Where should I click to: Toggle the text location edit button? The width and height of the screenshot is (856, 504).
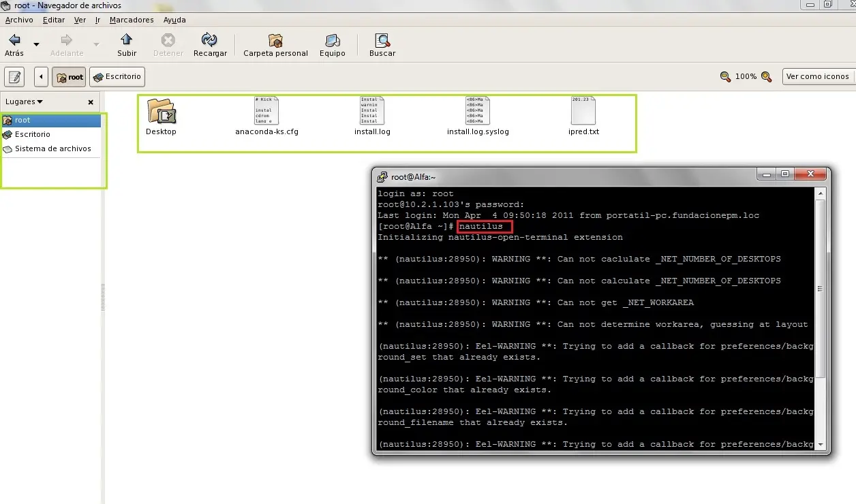[14, 77]
